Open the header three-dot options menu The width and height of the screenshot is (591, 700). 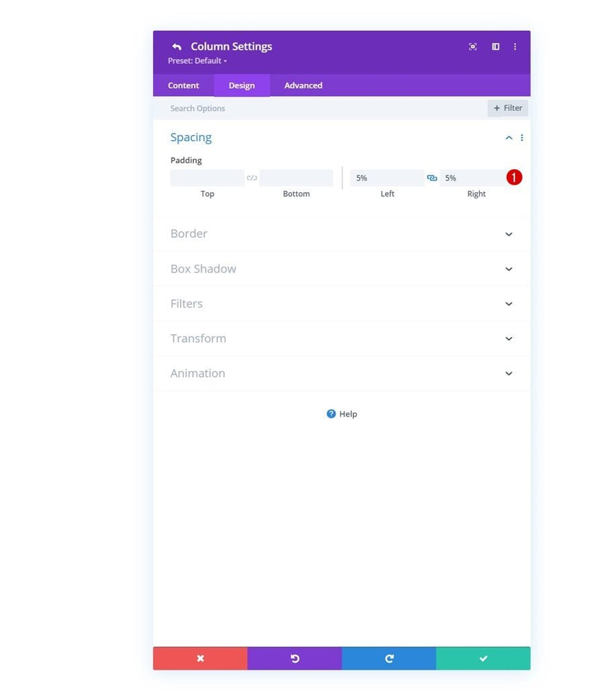coord(514,46)
